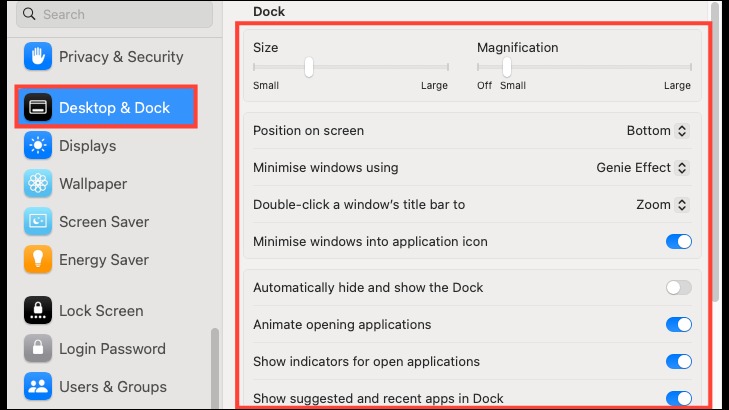Disable Minimise windows into application icon
Viewport: 729px width, 410px height.
(x=678, y=242)
